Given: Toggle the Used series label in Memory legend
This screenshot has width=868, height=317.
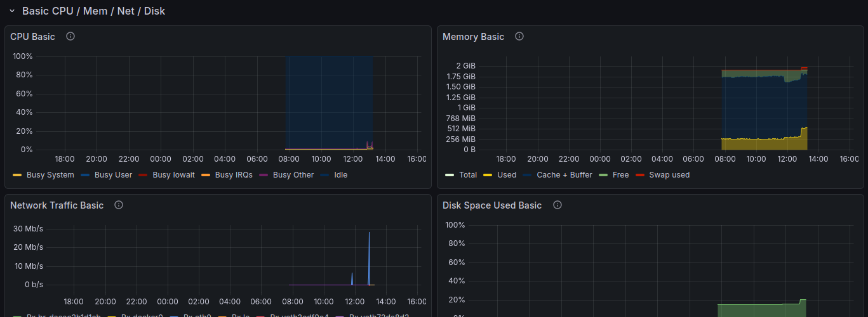Looking at the screenshot, I should [x=507, y=175].
